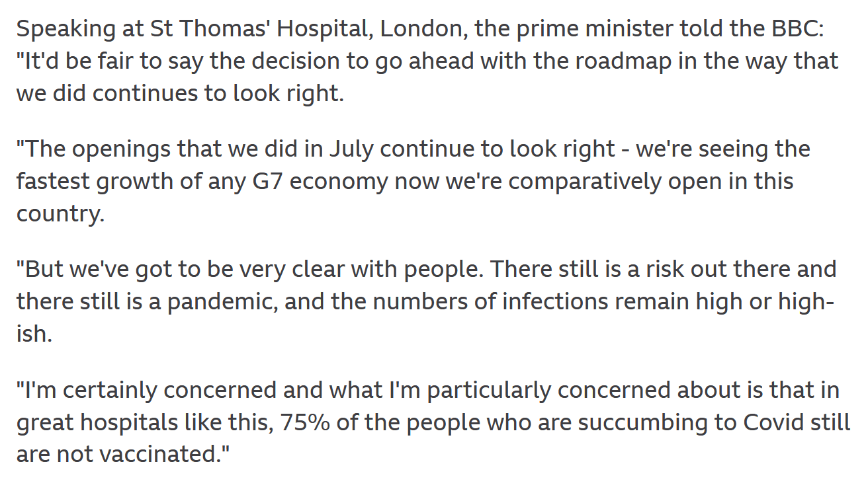Viewport: 868px width, 499px height.
Task: Click the "75%" figure in the last paragraph
Action: point(304,422)
